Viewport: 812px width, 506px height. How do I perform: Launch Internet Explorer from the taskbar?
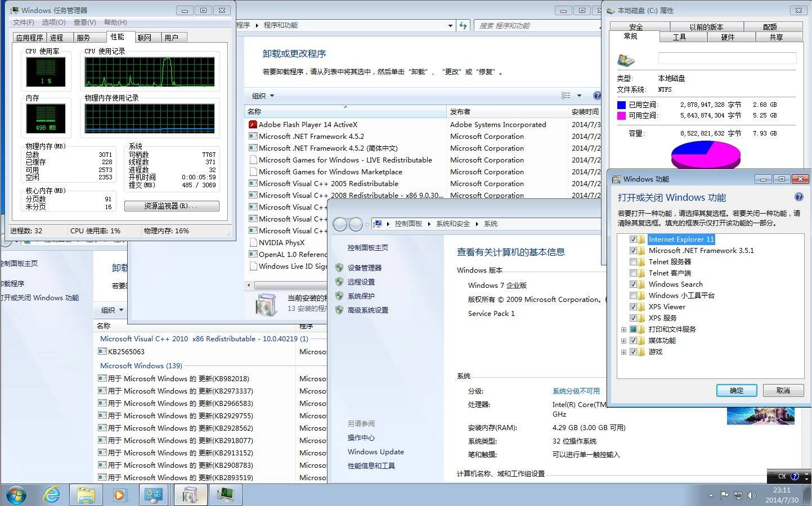click(x=52, y=495)
